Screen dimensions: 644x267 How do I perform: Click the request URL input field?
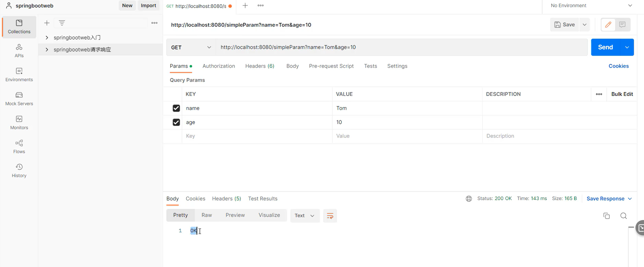coord(402,47)
